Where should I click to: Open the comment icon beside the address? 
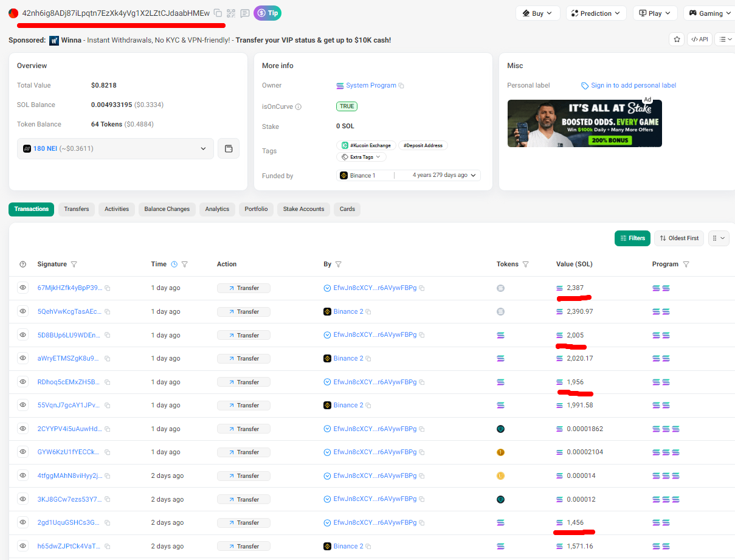[245, 13]
